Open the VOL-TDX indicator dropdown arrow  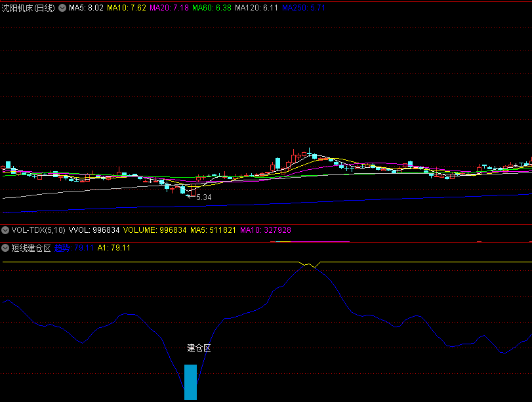click(x=5, y=230)
